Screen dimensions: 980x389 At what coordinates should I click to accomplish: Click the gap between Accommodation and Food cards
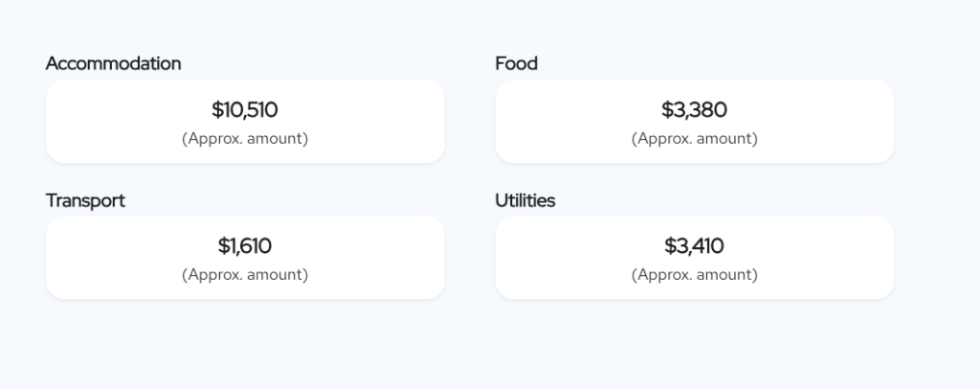point(470,122)
